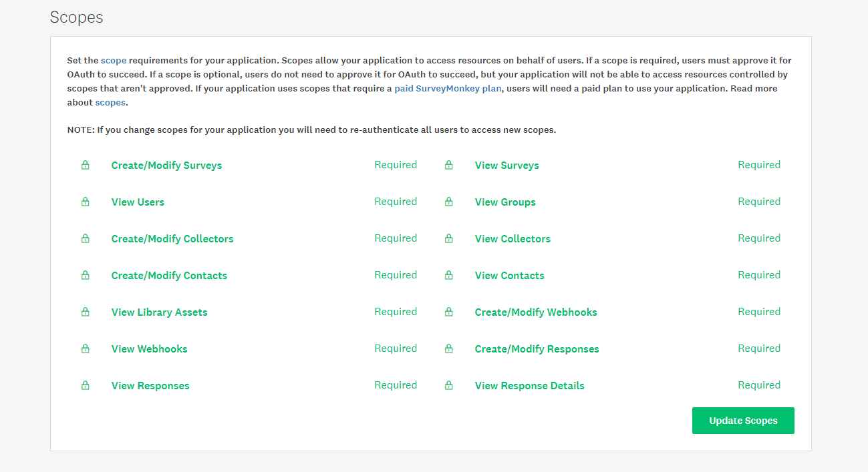Toggle the lock on Create/Modify Webhooks scope

point(448,311)
